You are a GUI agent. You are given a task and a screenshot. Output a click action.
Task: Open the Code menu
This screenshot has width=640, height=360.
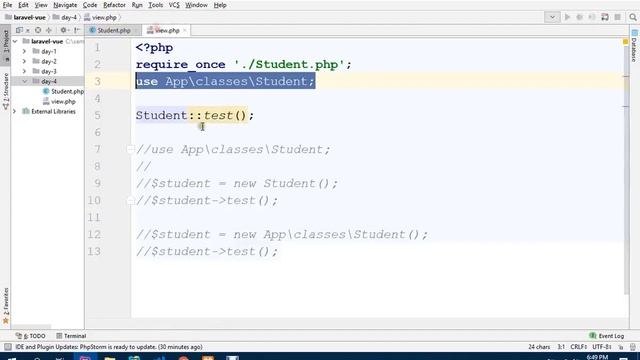tap(90, 5)
